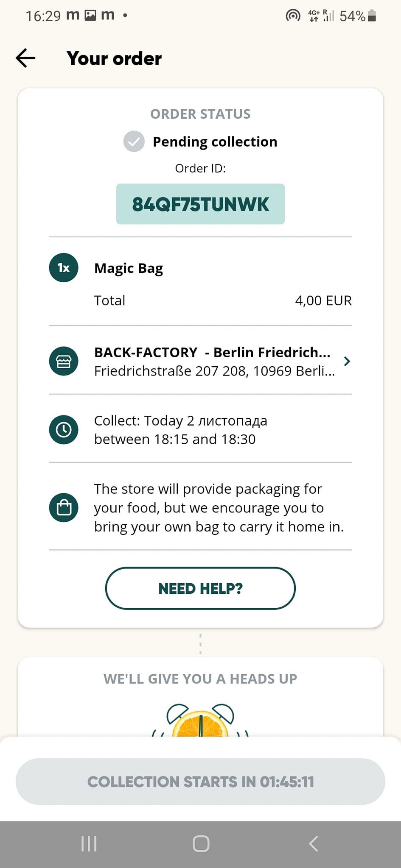401x868 pixels.
Task: Tap the Collect Today time window text
Action: 181,430
